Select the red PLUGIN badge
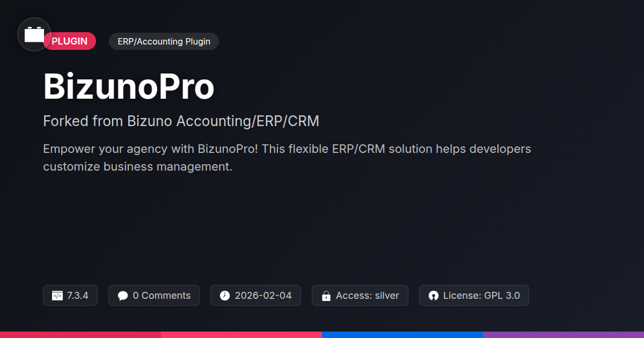This screenshot has height=338, width=644. [x=70, y=41]
